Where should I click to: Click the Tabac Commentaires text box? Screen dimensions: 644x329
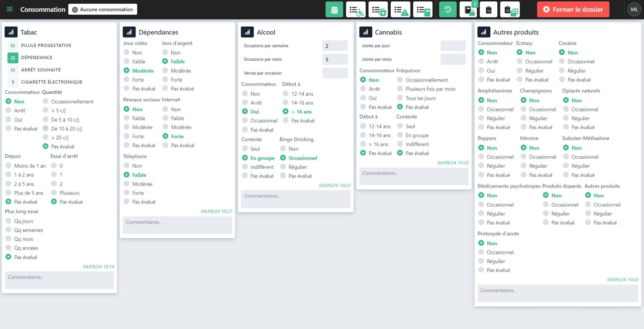click(59, 280)
